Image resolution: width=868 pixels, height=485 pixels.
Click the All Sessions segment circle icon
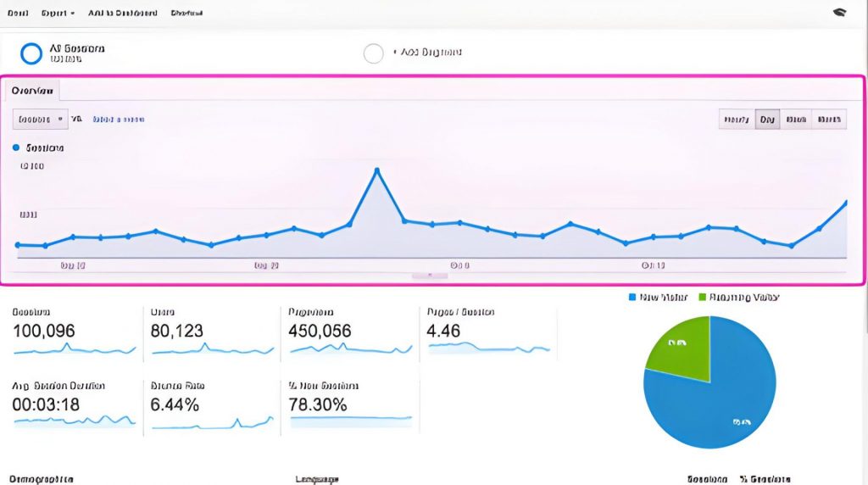(x=31, y=53)
